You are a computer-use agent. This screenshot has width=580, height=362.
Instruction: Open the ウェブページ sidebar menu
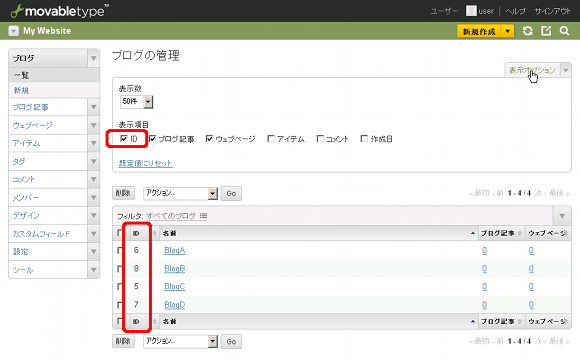pyautogui.click(x=48, y=125)
